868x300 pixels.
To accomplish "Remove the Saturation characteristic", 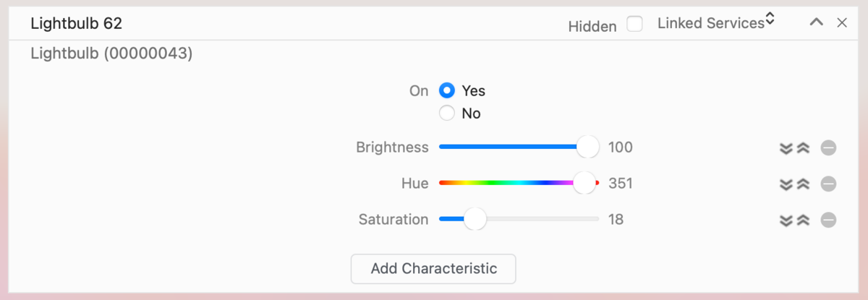I will 828,220.
